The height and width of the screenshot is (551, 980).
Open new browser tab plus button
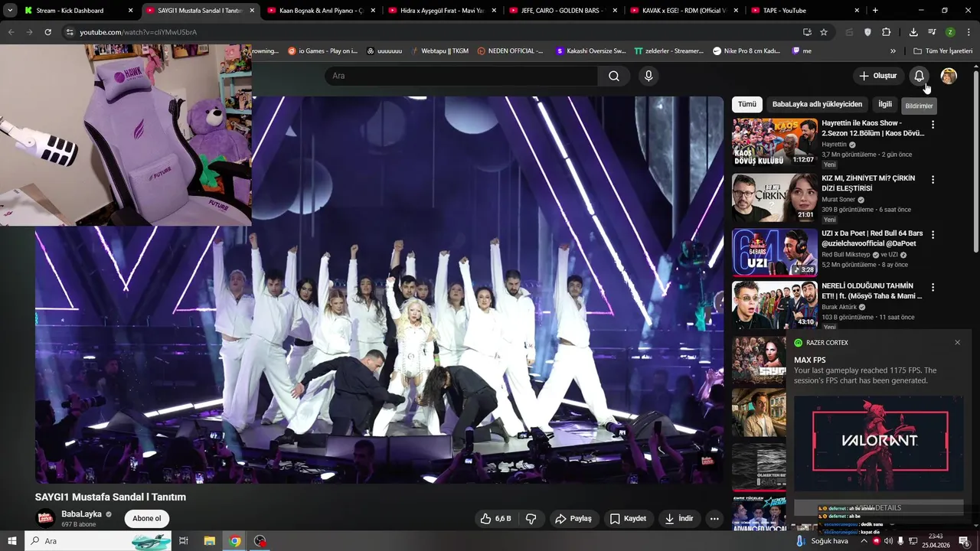tap(875, 10)
